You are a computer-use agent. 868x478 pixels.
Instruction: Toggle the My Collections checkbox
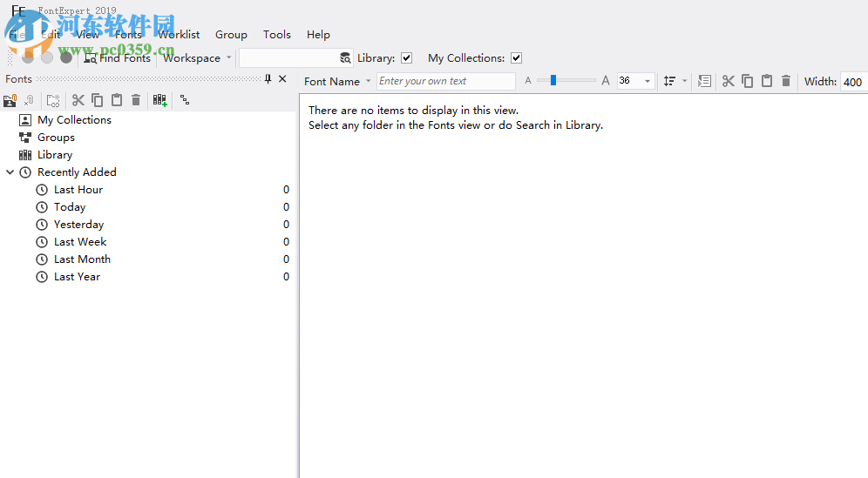(x=516, y=58)
